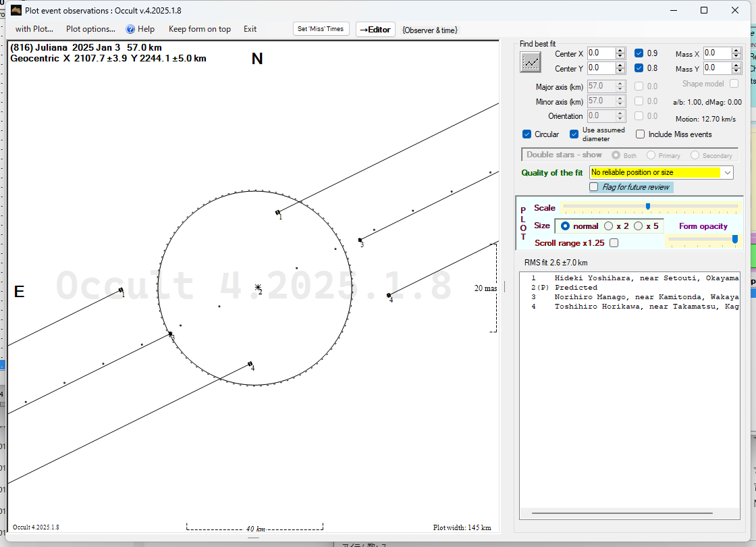Click the blue Help question mark icon
Image resolution: width=756 pixels, height=547 pixels.
(x=130, y=29)
